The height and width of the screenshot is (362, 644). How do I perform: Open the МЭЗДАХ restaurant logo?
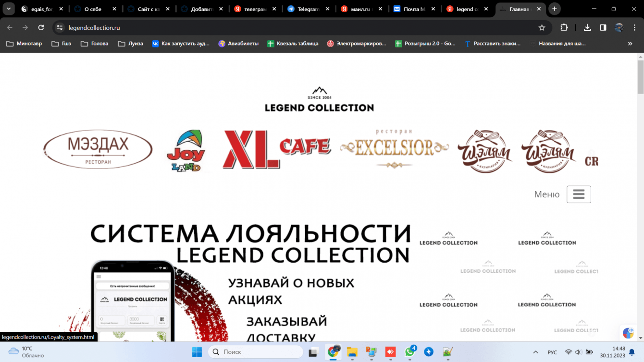pos(98,150)
